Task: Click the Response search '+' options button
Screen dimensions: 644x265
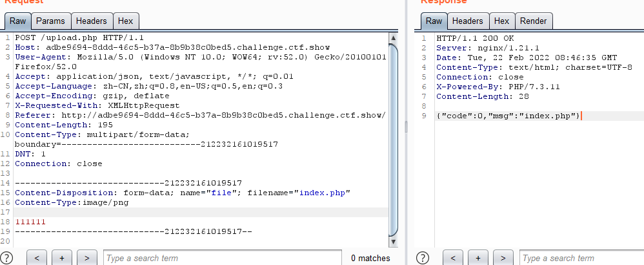Action: coord(478,258)
